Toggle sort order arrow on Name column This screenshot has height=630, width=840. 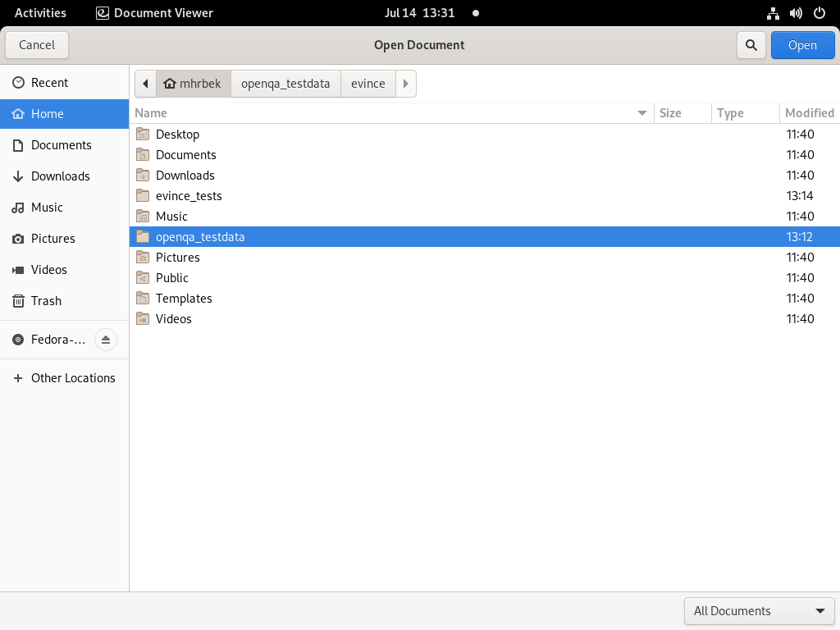641,113
